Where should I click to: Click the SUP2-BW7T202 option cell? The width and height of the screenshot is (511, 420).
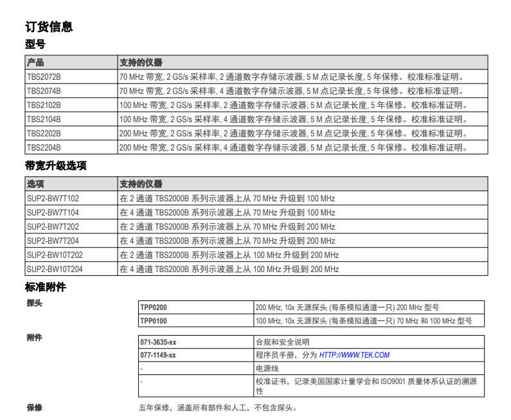(x=71, y=226)
